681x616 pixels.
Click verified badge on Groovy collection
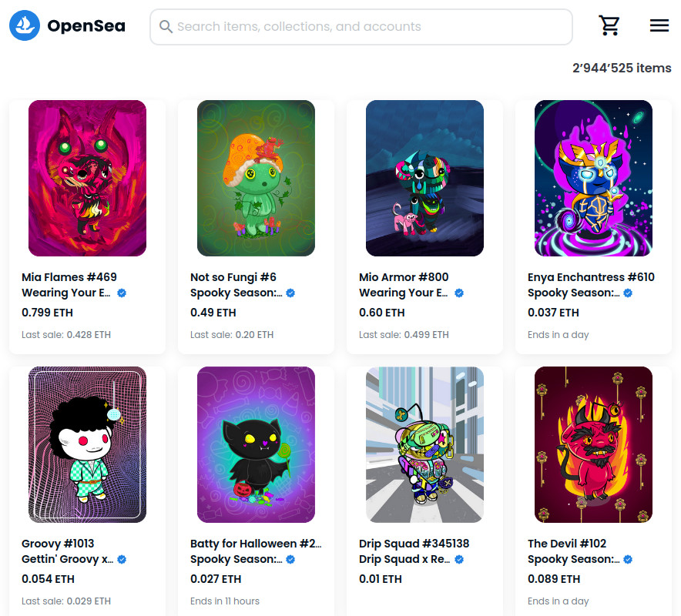122,560
